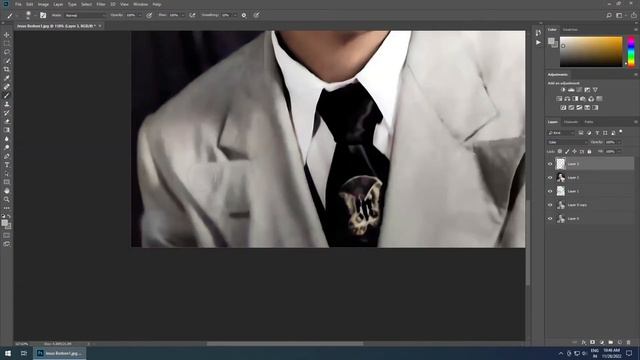Image resolution: width=640 pixels, height=360 pixels.
Task: Select the Eyedropper tool
Action: coord(7,78)
